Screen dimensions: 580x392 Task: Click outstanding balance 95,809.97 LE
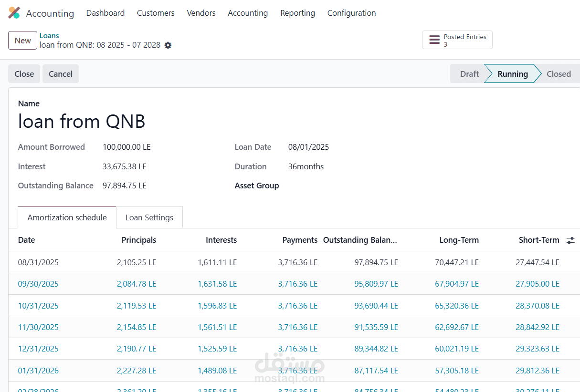tap(376, 284)
